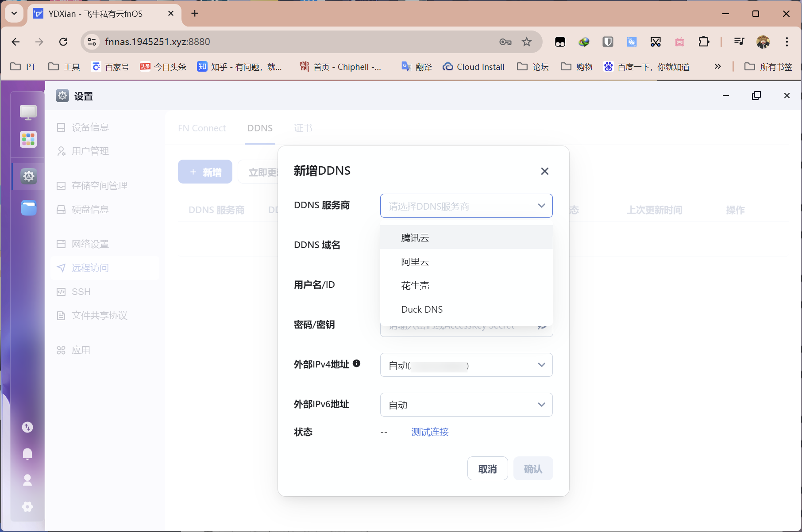This screenshot has width=802, height=532.
Task: Click the 确认 button
Action: pos(533,468)
